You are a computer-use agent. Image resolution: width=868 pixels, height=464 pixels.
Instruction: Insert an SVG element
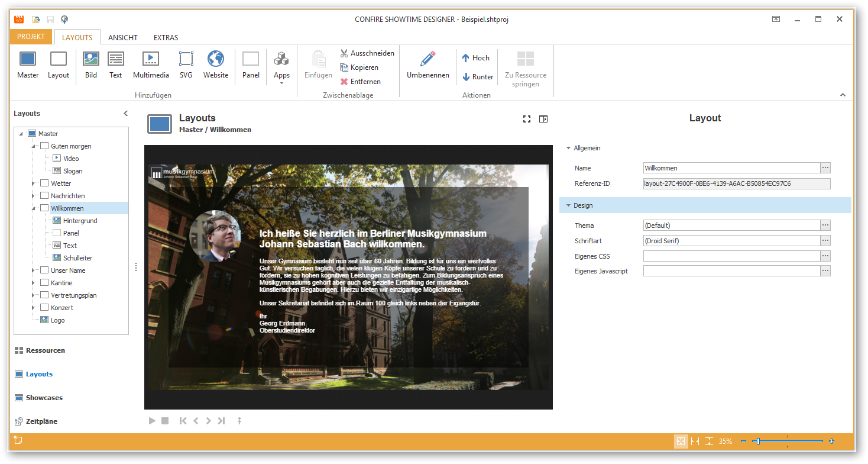(x=186, y=65)
